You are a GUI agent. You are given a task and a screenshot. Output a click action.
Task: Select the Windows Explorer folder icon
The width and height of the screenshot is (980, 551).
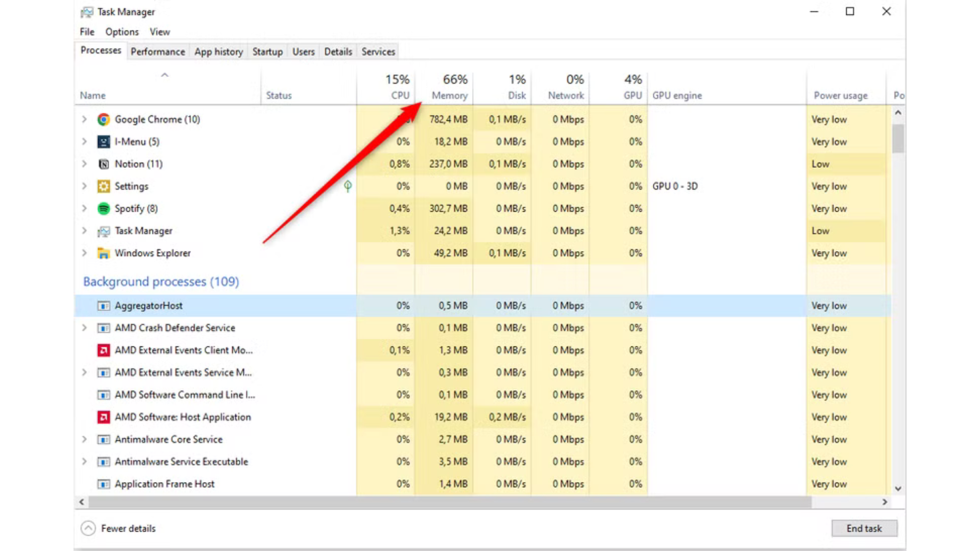103,253
